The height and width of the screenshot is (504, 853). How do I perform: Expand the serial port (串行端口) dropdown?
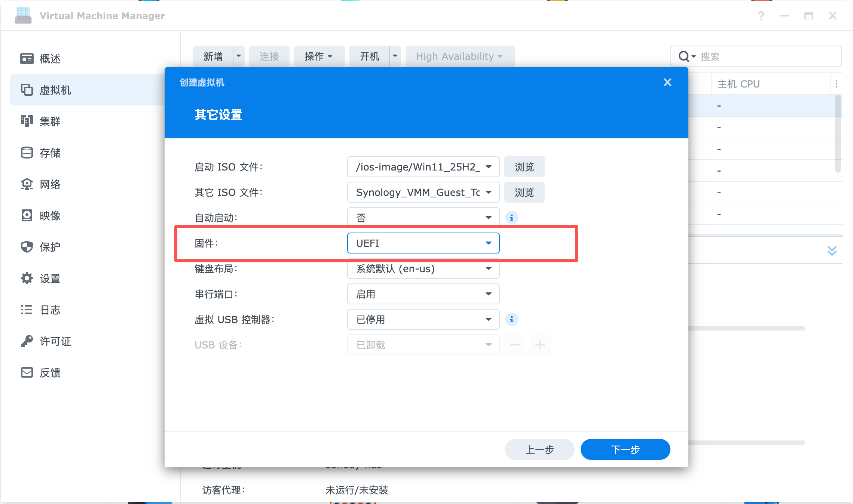(423, 294)
